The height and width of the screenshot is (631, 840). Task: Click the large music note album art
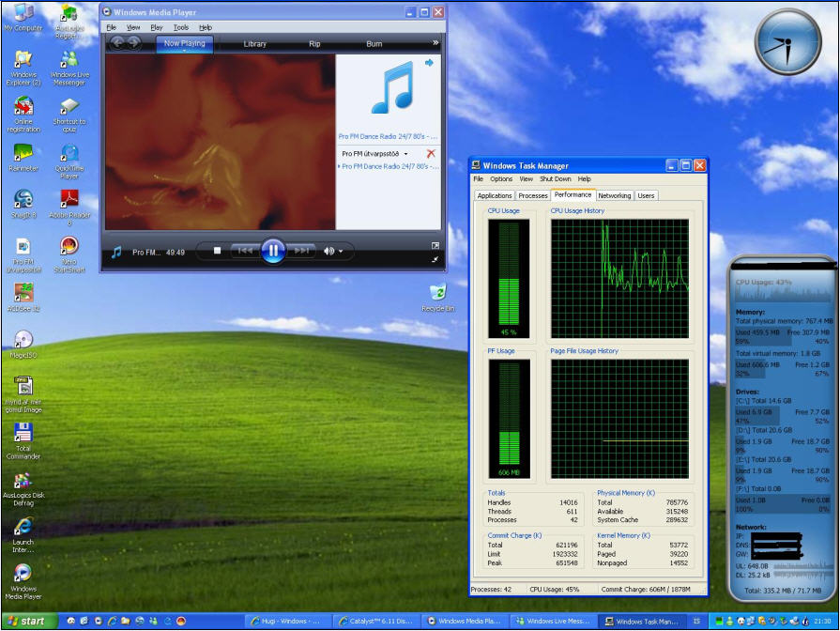(392, 87)
